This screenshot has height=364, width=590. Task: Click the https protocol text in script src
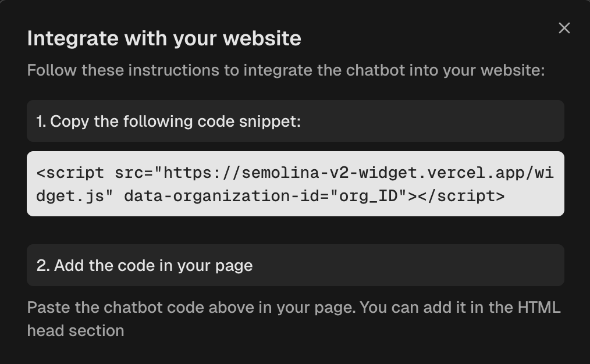point(186,172)
